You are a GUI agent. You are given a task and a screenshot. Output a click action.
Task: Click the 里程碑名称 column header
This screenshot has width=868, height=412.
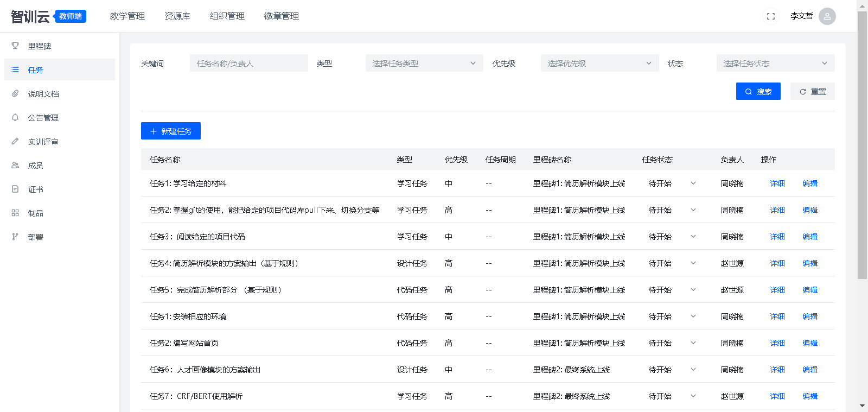click(x=552, y=160)
